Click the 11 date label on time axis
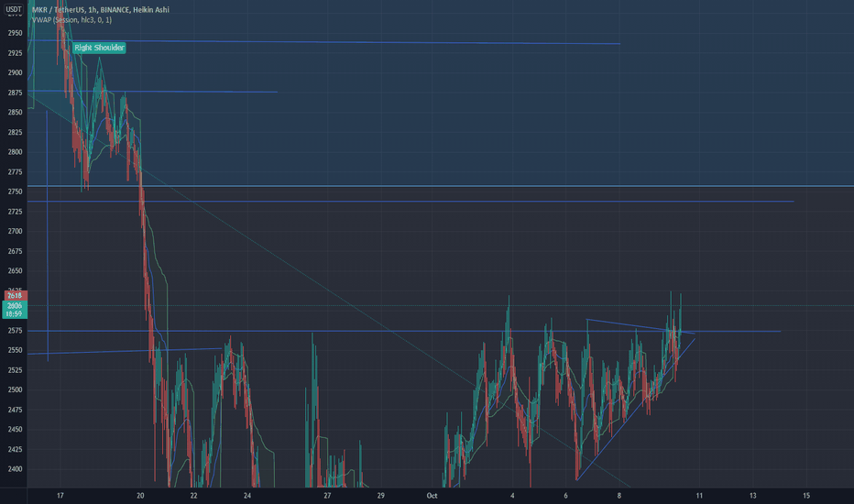Image resolution: width=854 pixels, height=504 pixels. tap(699, 496)
